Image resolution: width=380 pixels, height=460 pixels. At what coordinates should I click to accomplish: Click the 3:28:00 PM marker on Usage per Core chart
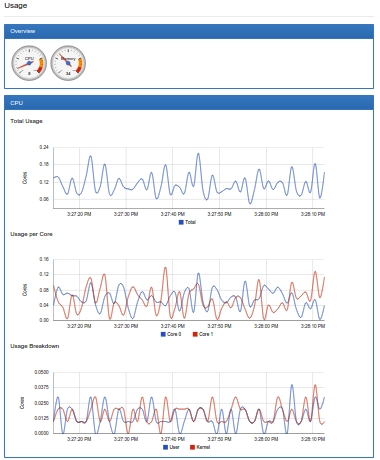[266, 326]
